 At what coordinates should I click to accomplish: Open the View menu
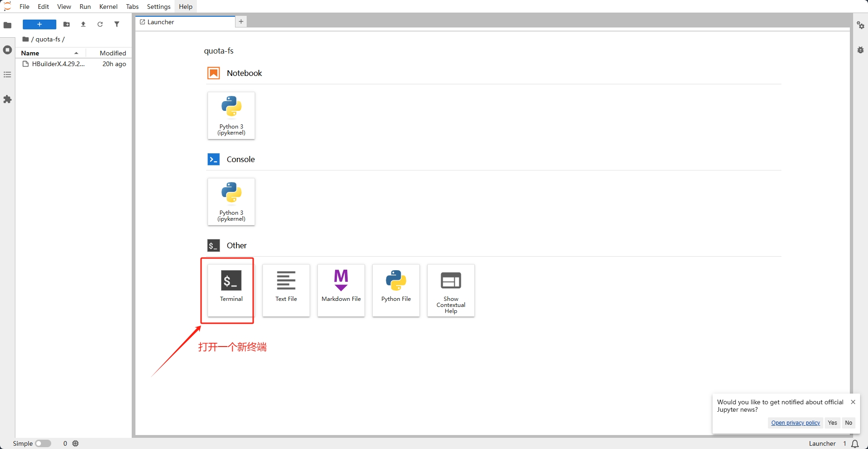click(x=64, y=7)
